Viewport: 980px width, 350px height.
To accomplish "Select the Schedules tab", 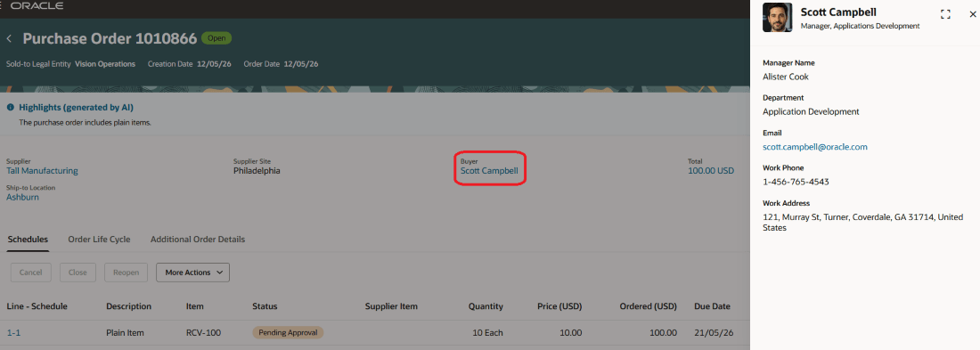I will point(29,240).
